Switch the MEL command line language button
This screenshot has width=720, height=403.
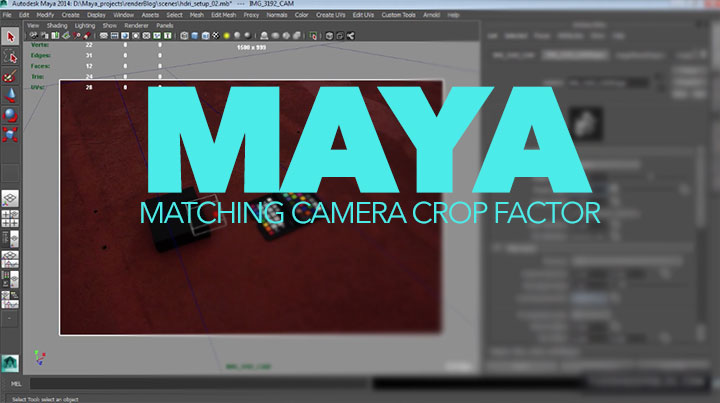tap(16, 384)
